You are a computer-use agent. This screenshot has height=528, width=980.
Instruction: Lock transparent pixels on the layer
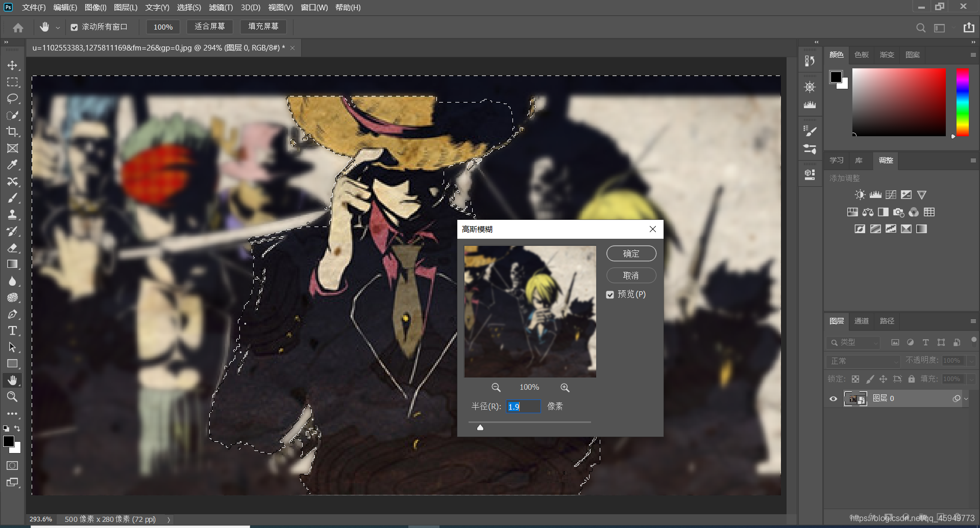855,379
